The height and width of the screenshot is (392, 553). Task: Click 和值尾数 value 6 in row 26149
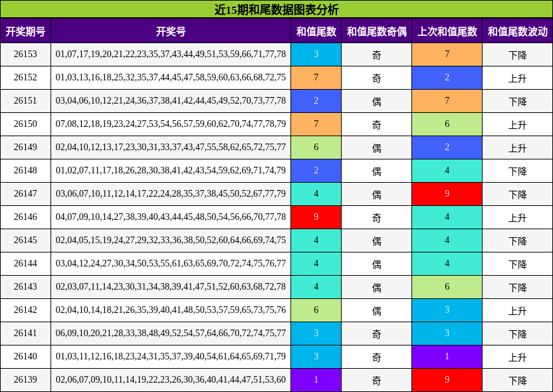(316, 147)
